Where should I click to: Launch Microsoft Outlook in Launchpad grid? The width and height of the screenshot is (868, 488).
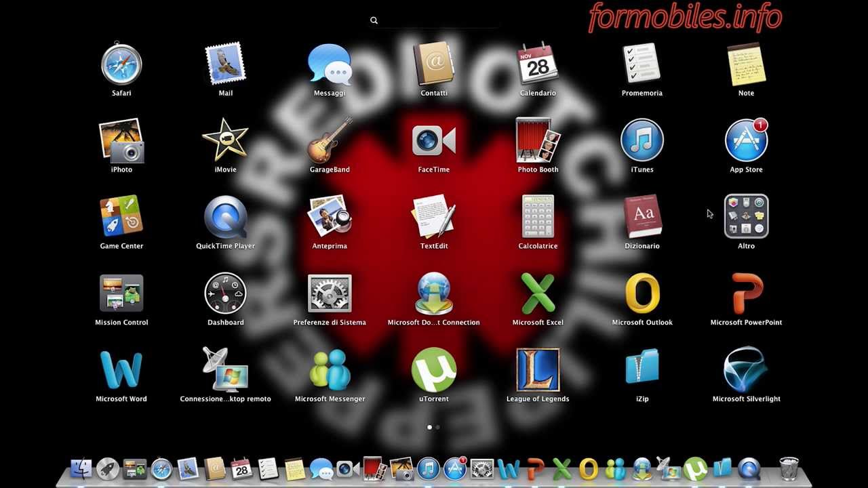click(x=642, y=293)
